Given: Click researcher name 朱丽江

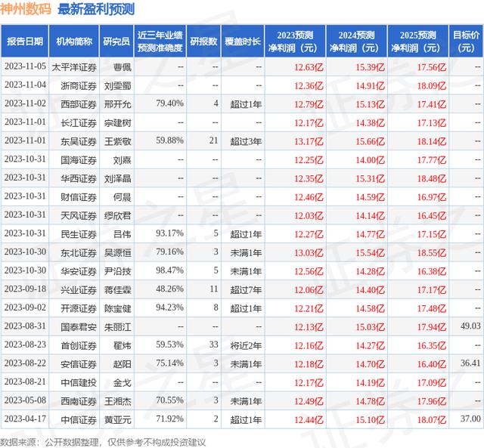Looking at the screenshot, I should point(118,327).
